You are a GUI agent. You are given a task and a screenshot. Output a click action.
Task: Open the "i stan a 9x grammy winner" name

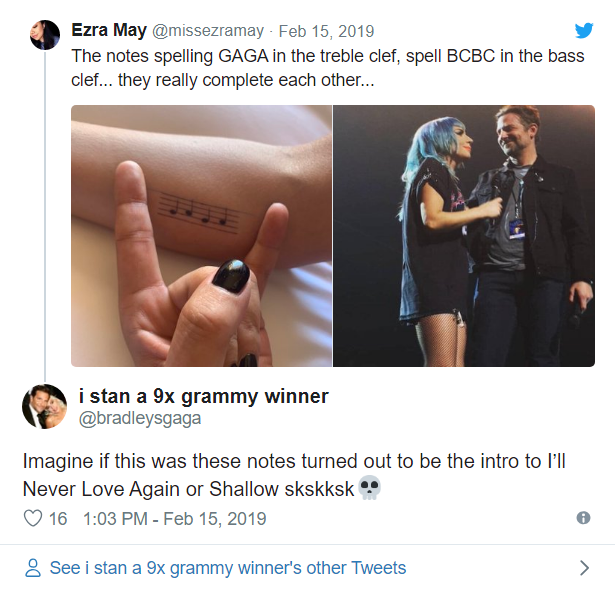[203, 396]
